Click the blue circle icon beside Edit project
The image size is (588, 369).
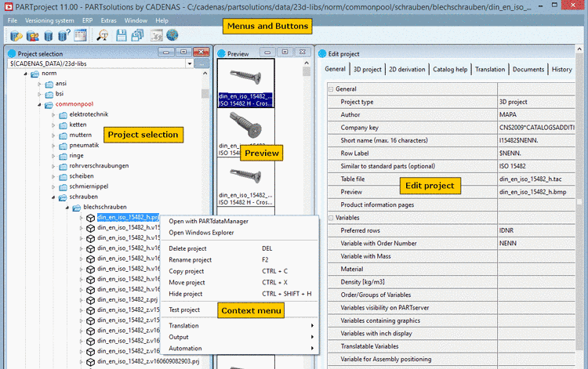[x=322, y=53]
